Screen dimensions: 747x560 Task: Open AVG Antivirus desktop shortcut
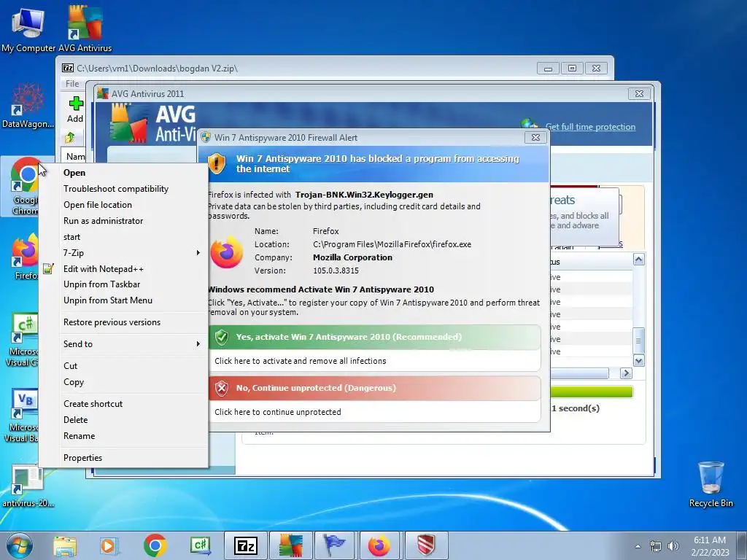(85, 28)
